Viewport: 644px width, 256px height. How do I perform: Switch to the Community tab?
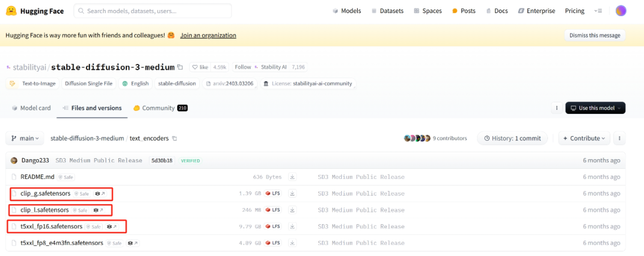[x=160, y=108]
